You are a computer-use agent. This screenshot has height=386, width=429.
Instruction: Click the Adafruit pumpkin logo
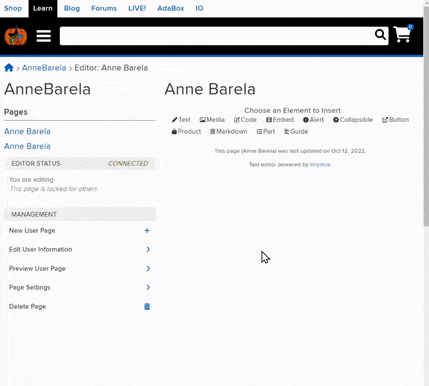[x=16, y=36]
